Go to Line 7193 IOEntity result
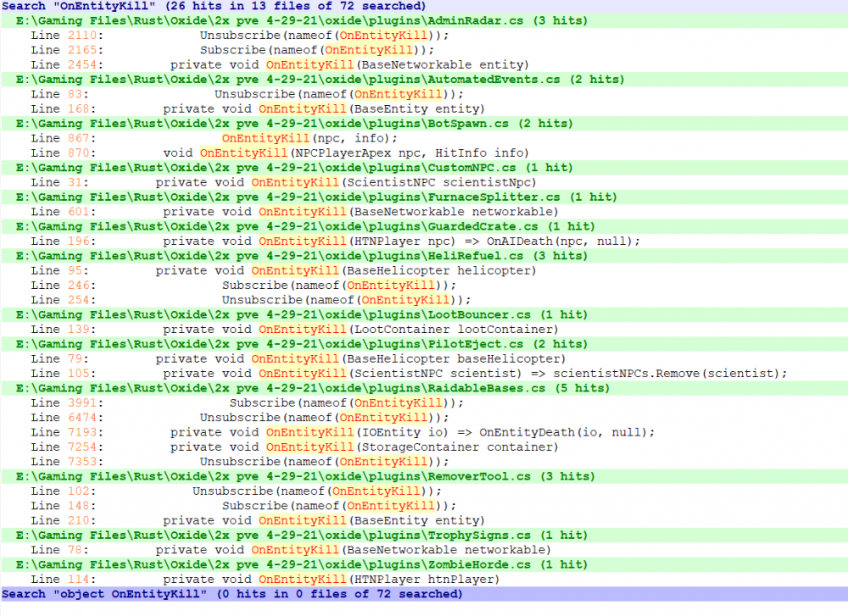The width and height of the screenshot is (848, 616). 412,432
